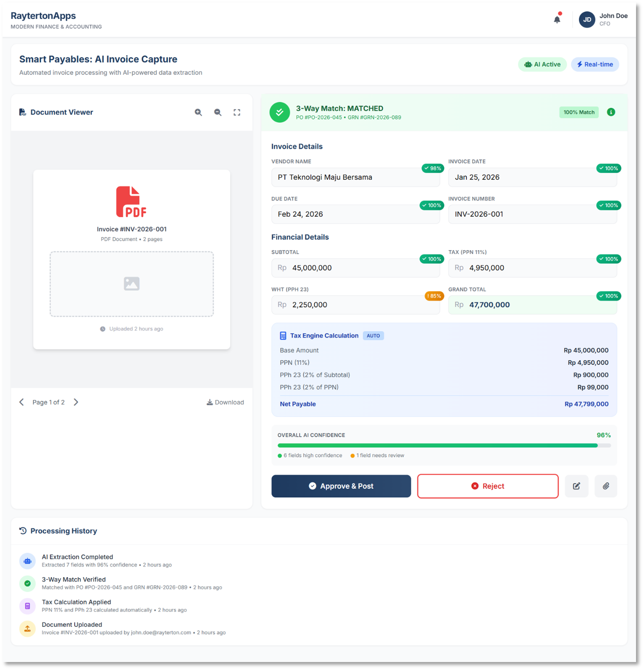Click 'PO #PO-2026-045 • GRN #GRN-2026-089' text

pos(348,118)
